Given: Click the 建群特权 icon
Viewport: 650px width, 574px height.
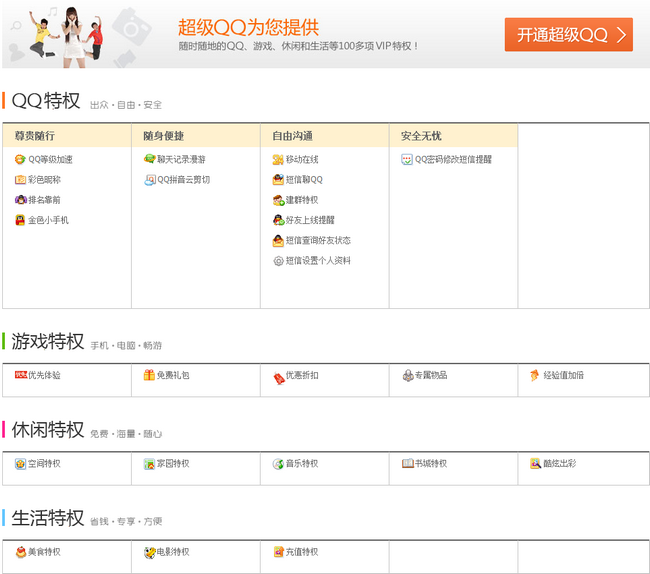Looking at the screenshot, I should point(278,200).
